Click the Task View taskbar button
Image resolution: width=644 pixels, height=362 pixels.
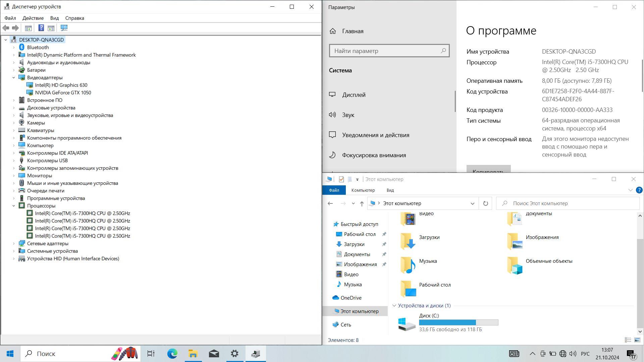151,354
